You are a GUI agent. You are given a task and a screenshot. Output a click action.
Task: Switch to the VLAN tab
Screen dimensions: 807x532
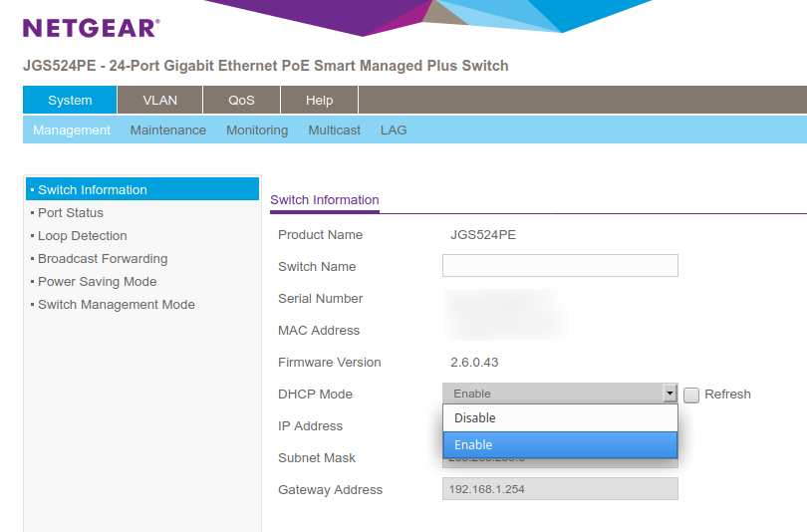[160, 100]
